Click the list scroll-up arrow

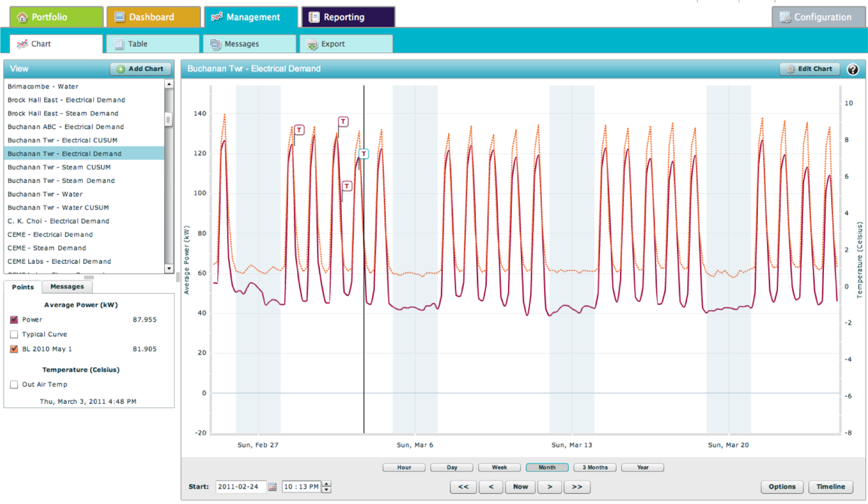tap(169, 84)
